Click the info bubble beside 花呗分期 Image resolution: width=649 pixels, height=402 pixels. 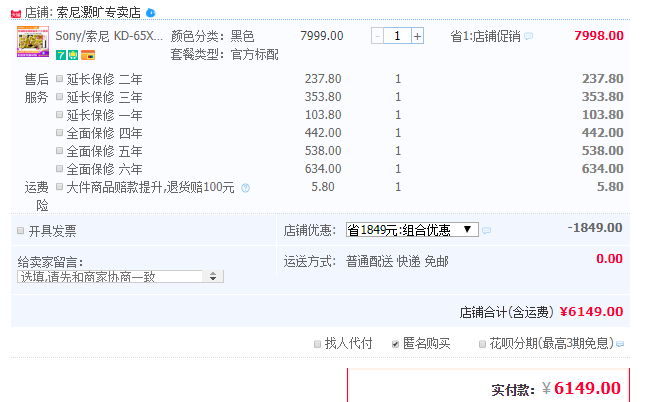(620, 344)
